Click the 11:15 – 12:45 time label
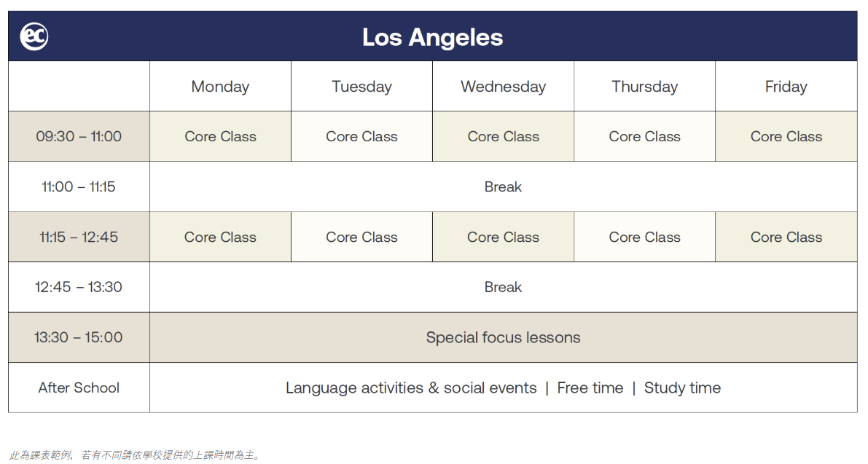The image size is (868, 464). click(x=79, y=237)
